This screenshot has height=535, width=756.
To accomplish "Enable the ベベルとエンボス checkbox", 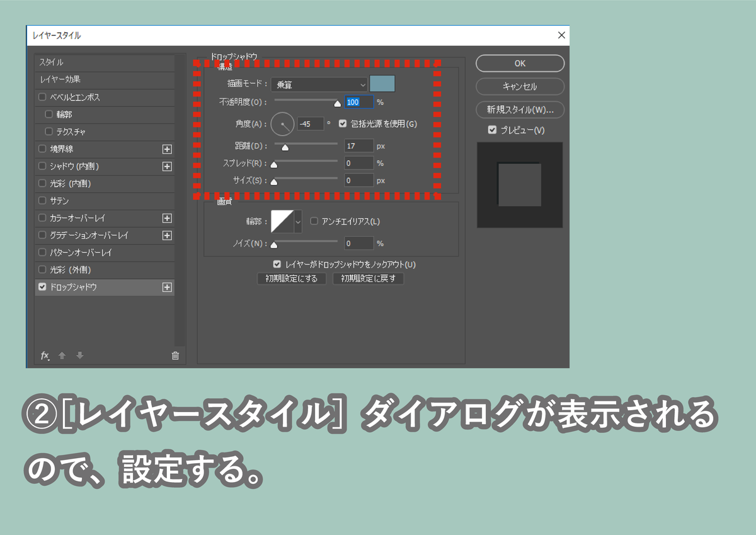I will point(42,98).
